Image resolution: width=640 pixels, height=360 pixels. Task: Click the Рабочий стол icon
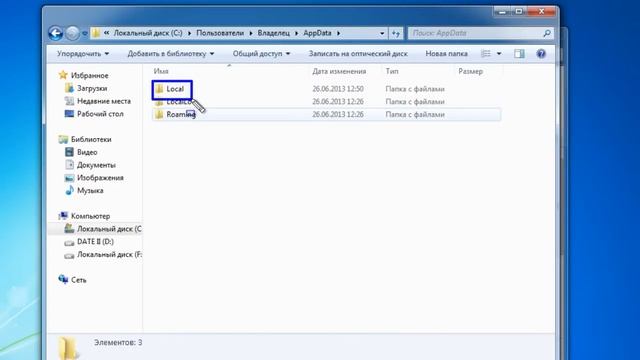point(69,113)
